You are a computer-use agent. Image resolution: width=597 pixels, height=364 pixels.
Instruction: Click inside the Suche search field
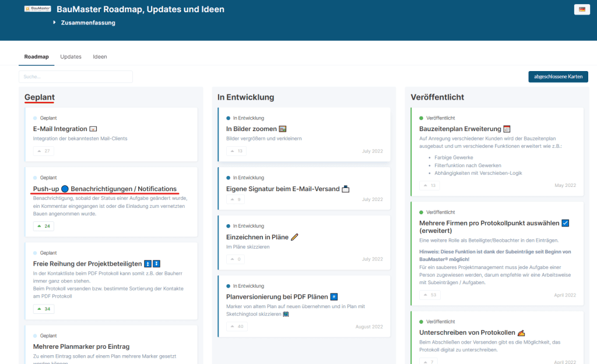click(76, 76)
